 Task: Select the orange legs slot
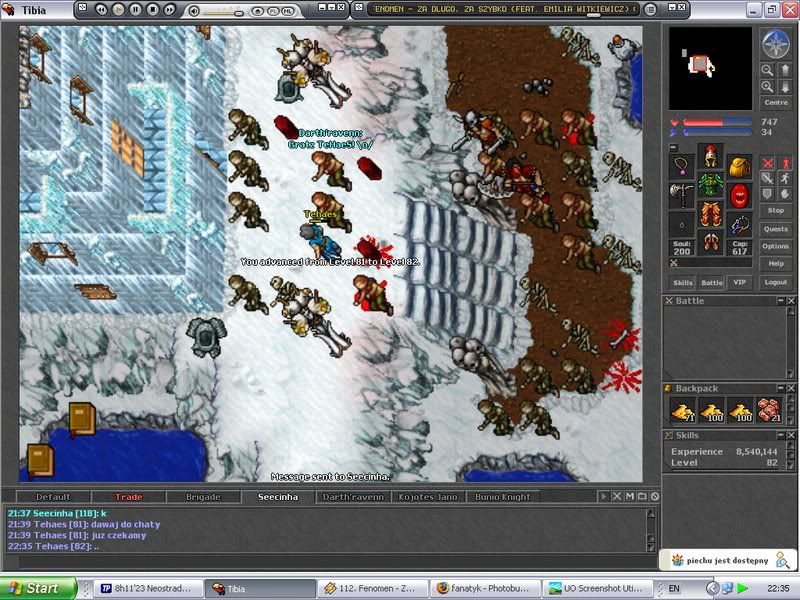(711, 214)
